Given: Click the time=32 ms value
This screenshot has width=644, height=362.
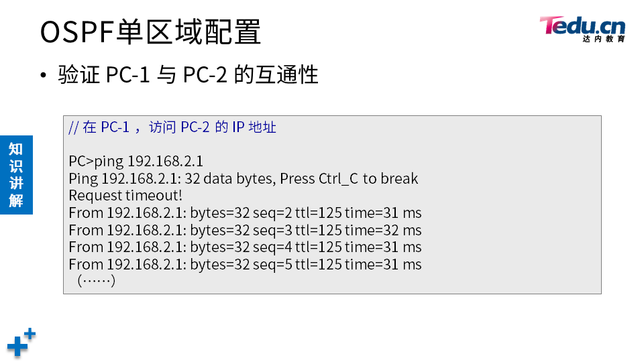Looking at the screenshot, I should (383, 230).
